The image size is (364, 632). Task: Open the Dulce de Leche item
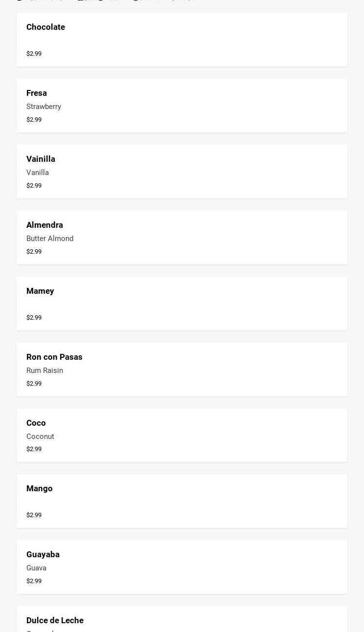point(55,621)
